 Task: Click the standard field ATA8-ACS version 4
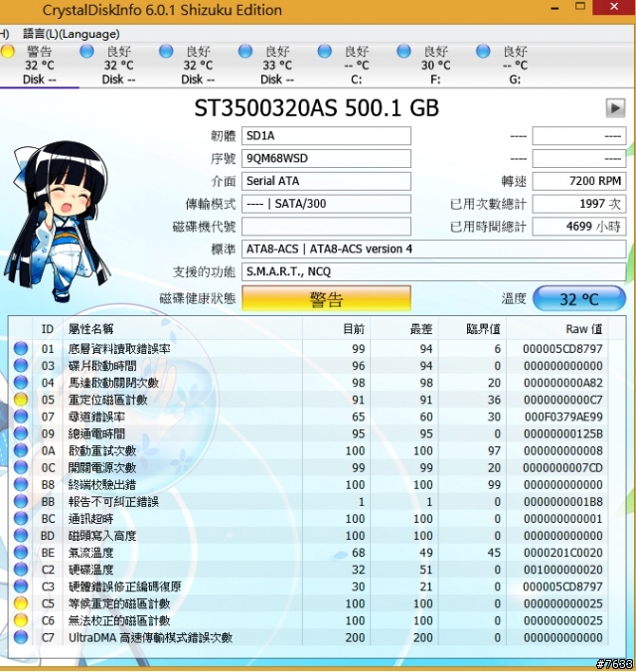(x=433, y=249)
